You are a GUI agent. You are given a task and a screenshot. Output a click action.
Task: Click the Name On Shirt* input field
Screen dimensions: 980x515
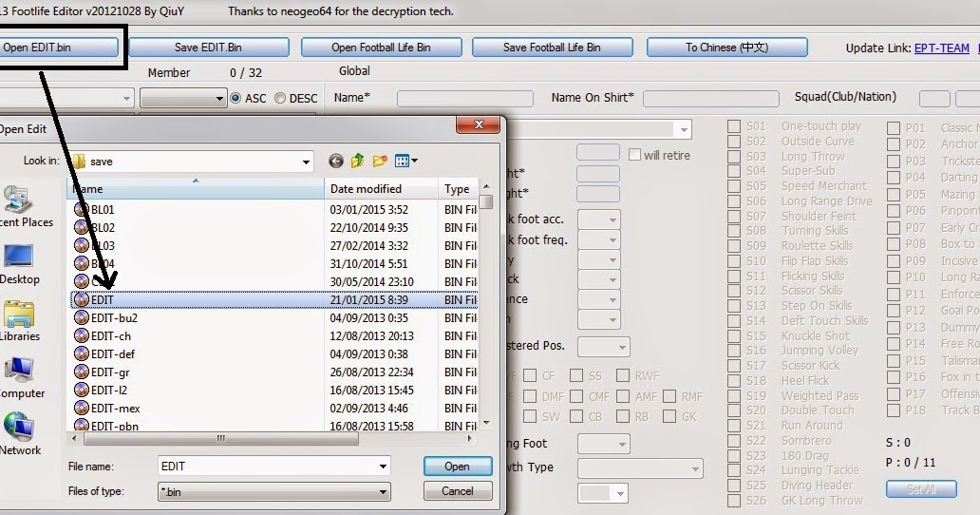tap(711, 99)
